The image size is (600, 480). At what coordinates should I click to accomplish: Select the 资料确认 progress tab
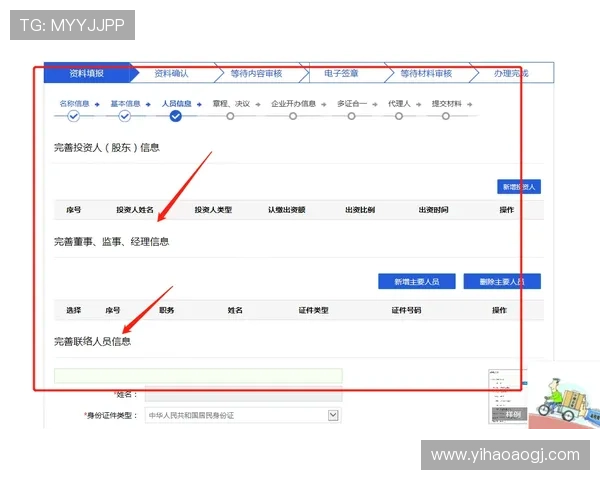point(171,73)
